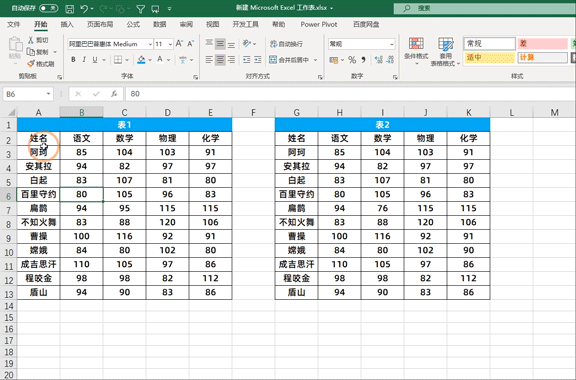
Task: Toggle Wrap Text (自动换行)
Action: pyautogui.click(x=287, y=44)
